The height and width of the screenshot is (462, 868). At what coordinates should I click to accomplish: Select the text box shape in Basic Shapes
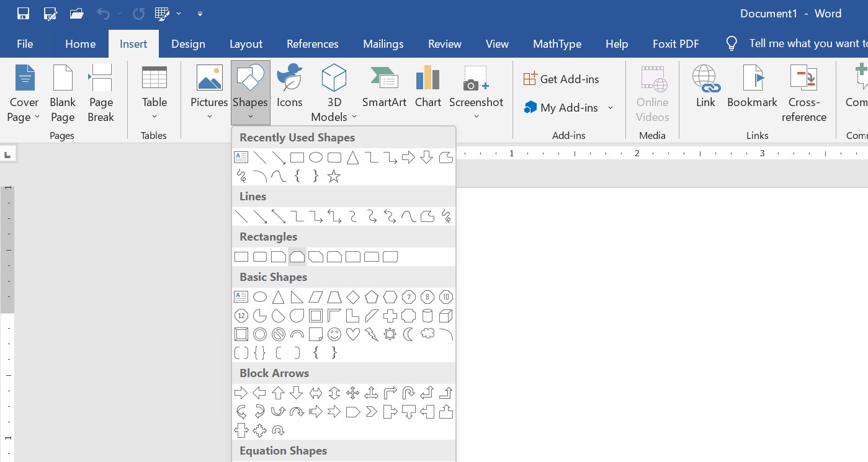point(241,297)
